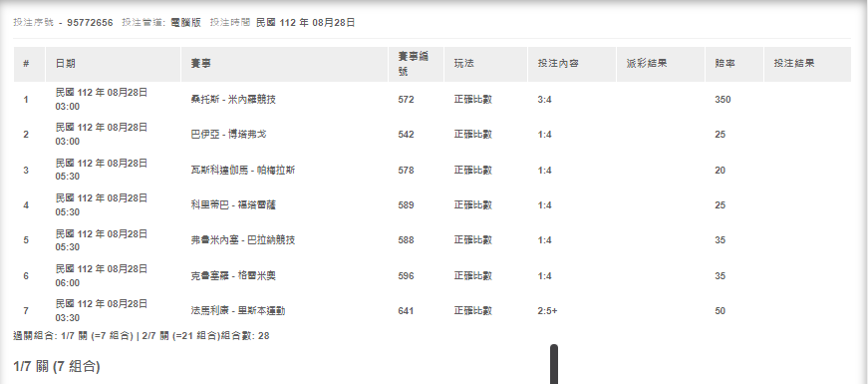Click the betting channel value 電腦版
The height and width of the screenshot is (384, 868).
coord(186,23)
